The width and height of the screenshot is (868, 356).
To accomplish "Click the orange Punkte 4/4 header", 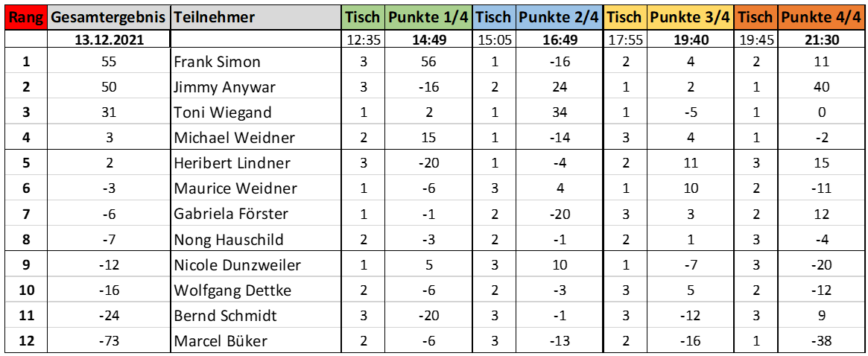I will pyautogui.click(x=820, y=17).
